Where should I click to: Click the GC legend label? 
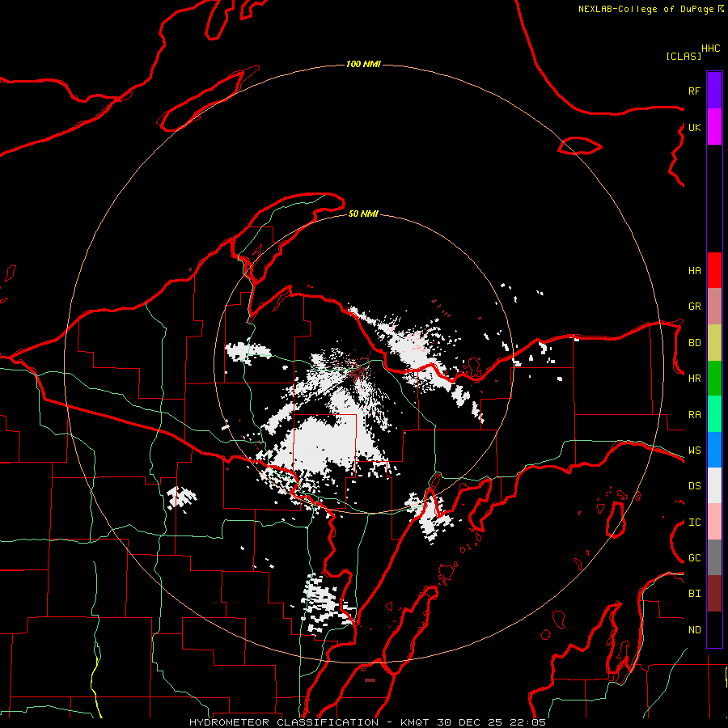[694, 557]
